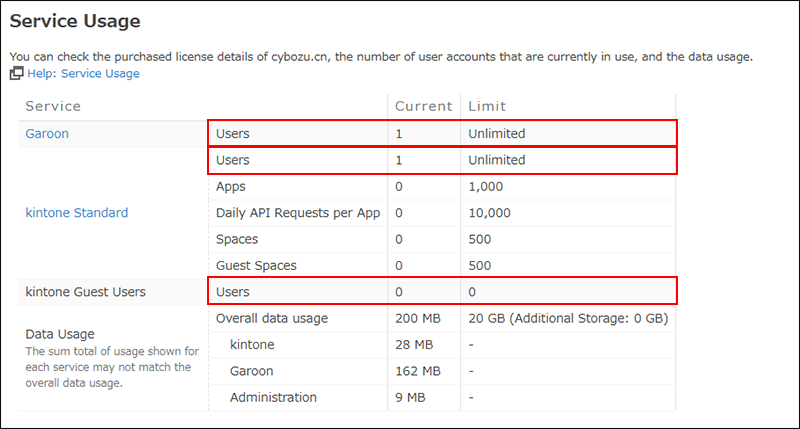This screenshot has width=800, height=429.
Task: Click the Unlimited limit for Garoon users
Action: click(x=496, y=133)
